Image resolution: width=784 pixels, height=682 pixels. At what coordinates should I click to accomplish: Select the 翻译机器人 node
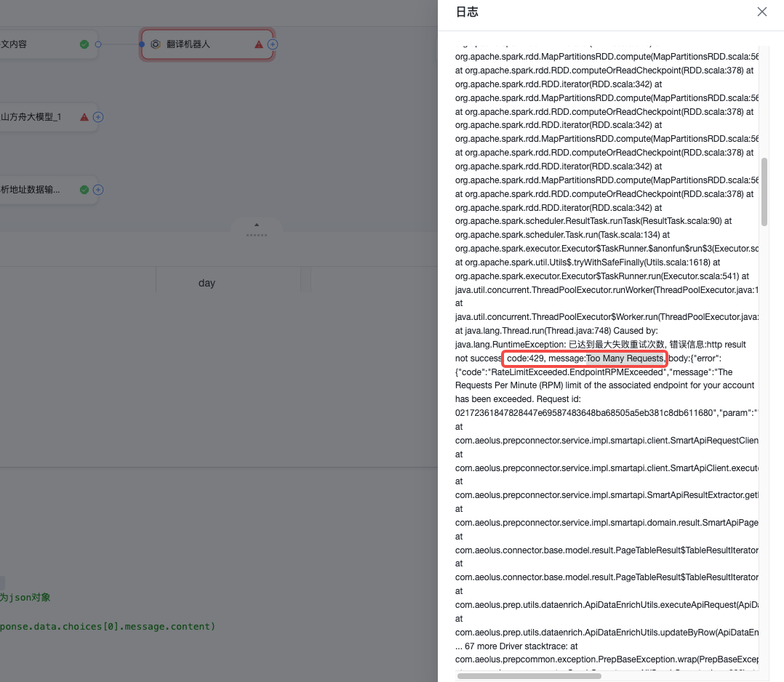(207, 44)
